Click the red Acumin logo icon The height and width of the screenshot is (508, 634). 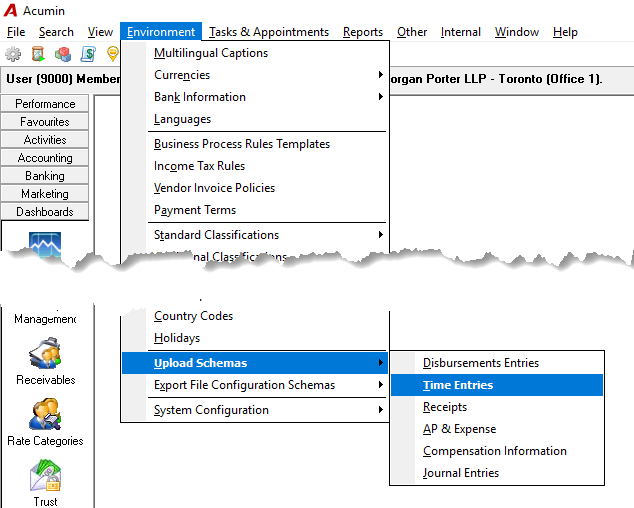[11, 11]
